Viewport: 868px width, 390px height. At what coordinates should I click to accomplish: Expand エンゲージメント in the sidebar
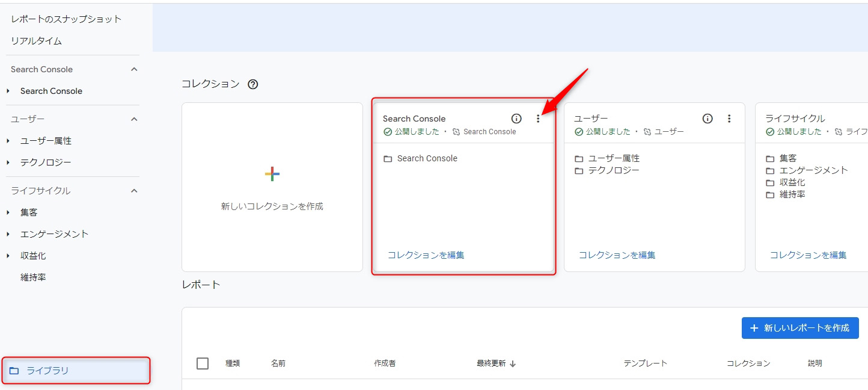(8, 234)
